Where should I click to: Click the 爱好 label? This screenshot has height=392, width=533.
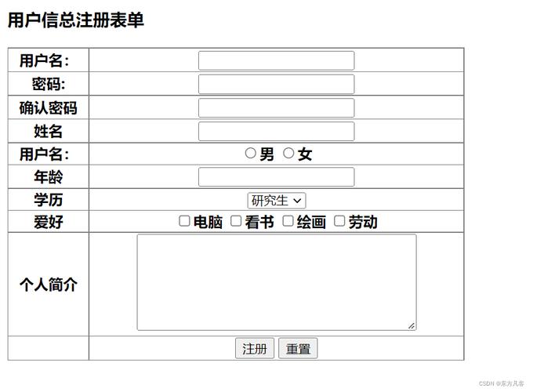pyautogui.click(x=49, y=222)
